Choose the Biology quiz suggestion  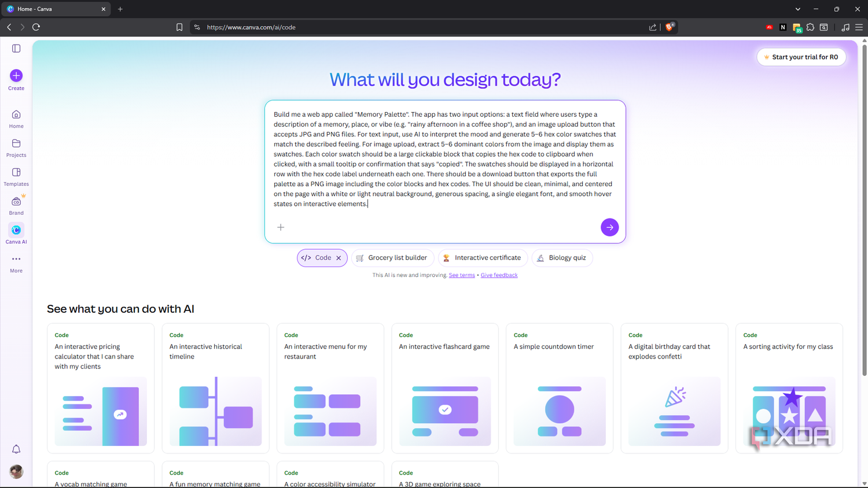pyautogui.click(x=562, y=258)
